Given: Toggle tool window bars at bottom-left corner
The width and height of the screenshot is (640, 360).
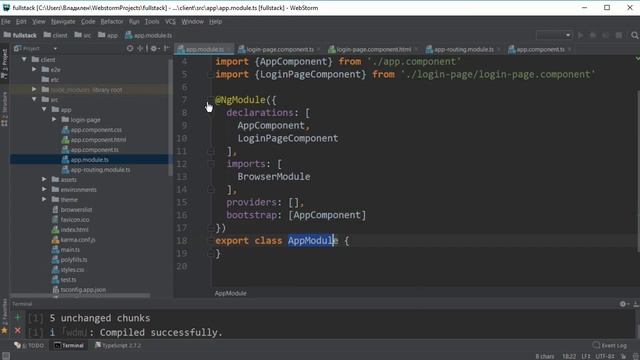Looking at the screenshot, I should click(x=6, y=356).
